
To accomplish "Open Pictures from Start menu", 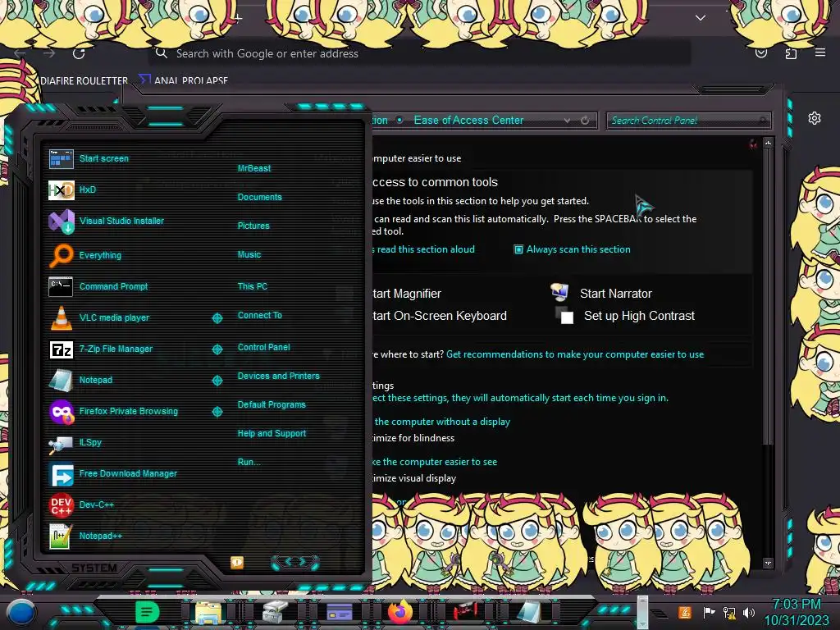I will [x=253, y=226].
